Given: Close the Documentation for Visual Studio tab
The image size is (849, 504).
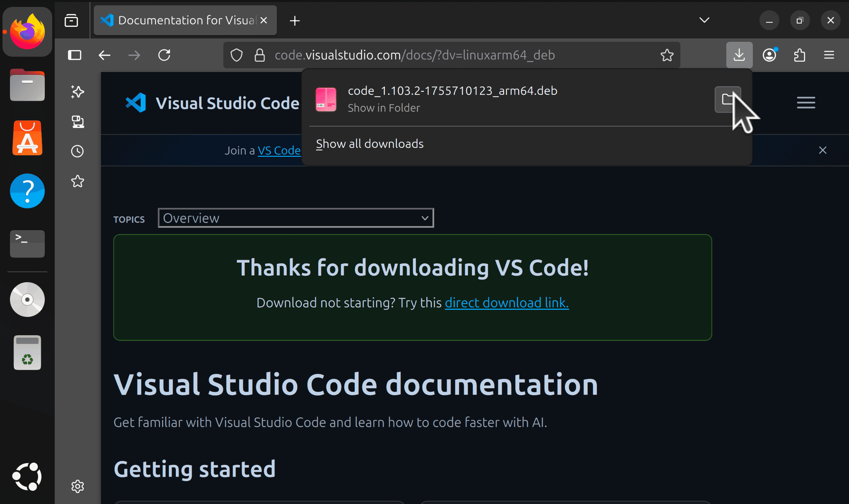Looking at the screenshot, I should 264,20.
